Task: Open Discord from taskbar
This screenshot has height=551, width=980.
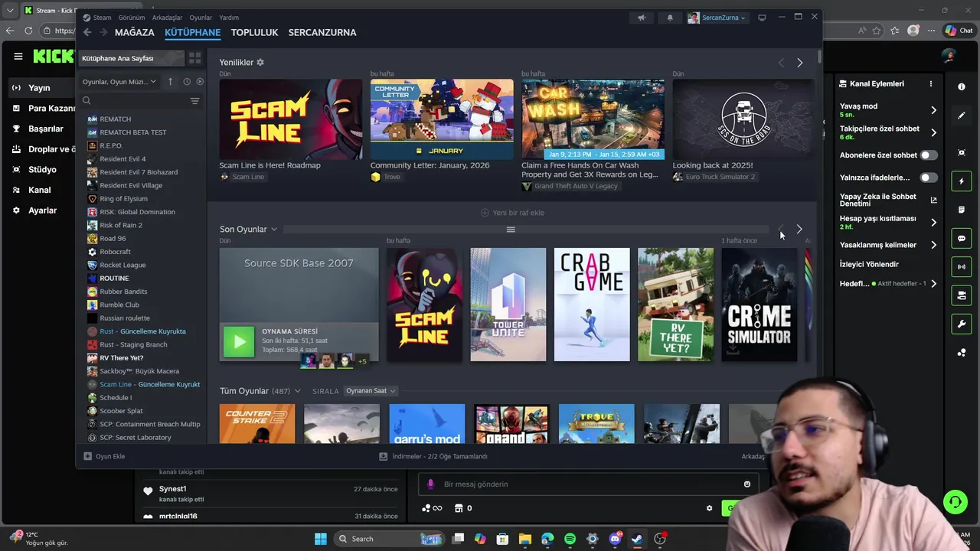Action: pos(615,539)
